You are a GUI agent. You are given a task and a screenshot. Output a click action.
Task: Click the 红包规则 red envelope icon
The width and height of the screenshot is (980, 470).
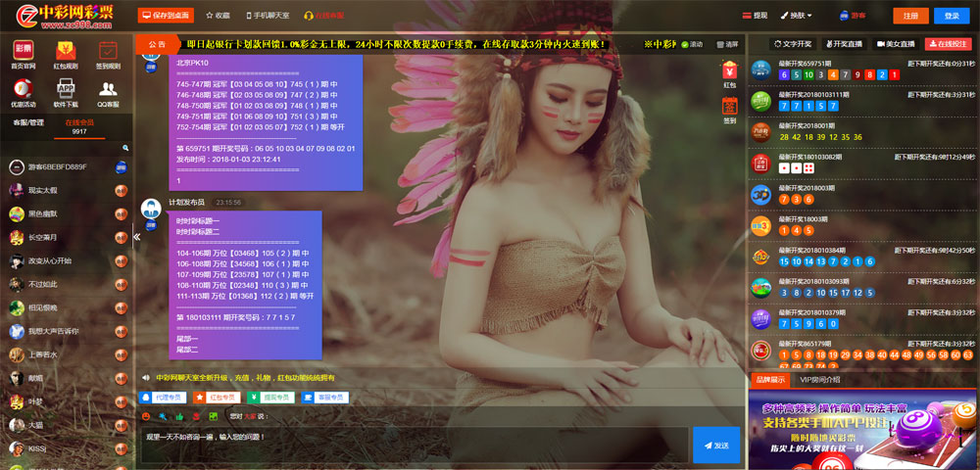tap(66, 51)
